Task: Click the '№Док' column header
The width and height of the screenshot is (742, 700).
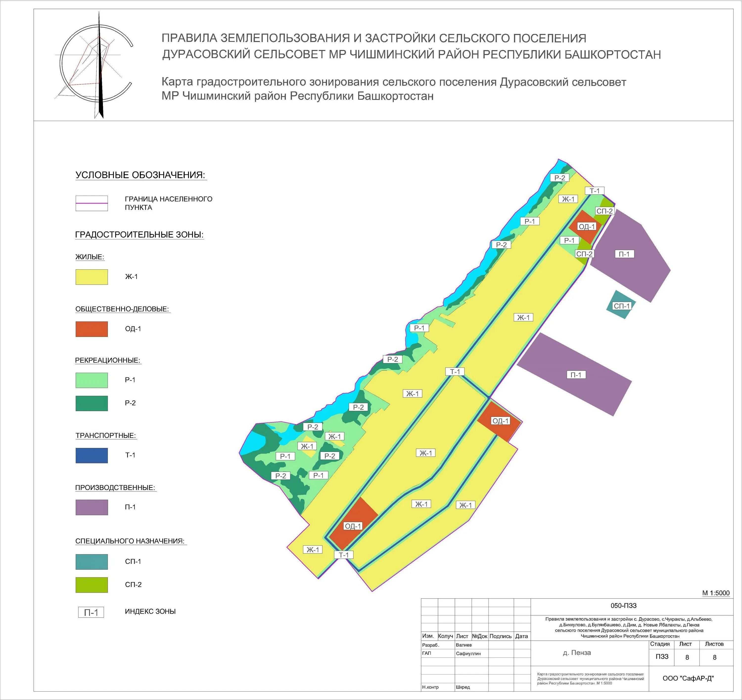Action: pyautogui.click(x=480, y=636)
